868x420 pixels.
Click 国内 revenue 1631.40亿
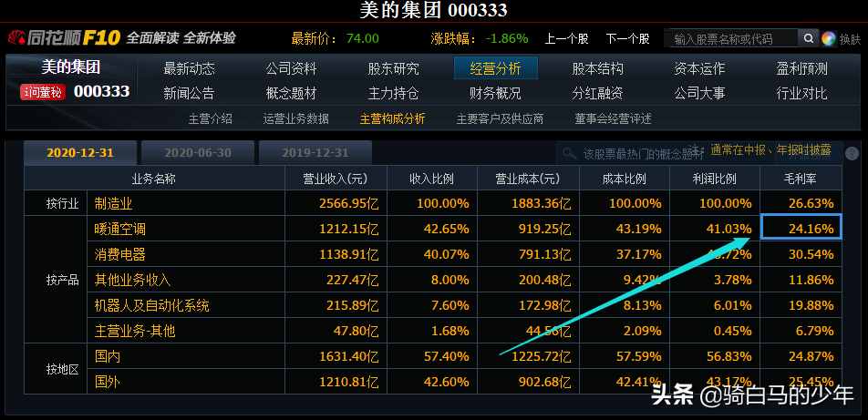pyautogui.click(x=349, y=356)
